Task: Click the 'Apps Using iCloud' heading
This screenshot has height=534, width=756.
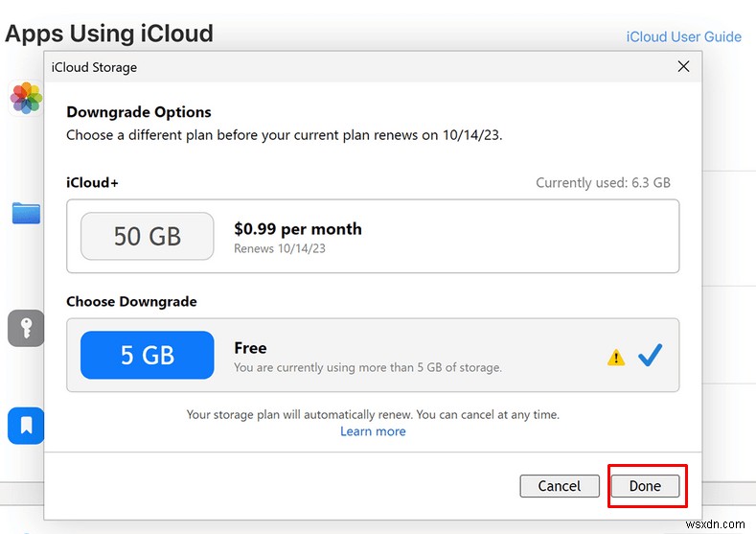Action: tap(109, 34)
